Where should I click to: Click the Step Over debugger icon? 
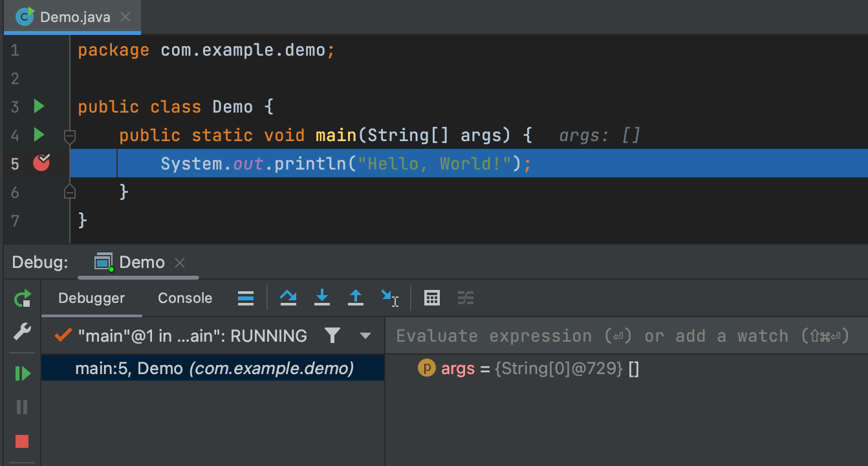tap(288, 298)
